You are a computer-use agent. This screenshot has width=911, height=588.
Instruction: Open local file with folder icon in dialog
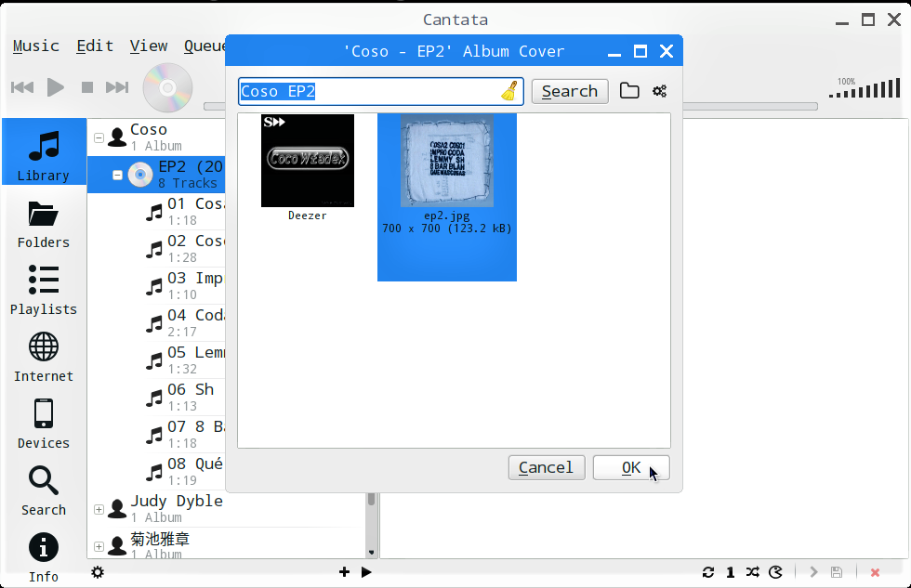629,91
